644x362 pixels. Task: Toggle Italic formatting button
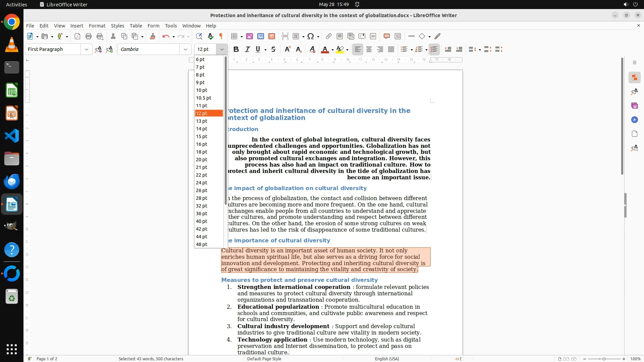coord(248,49)
